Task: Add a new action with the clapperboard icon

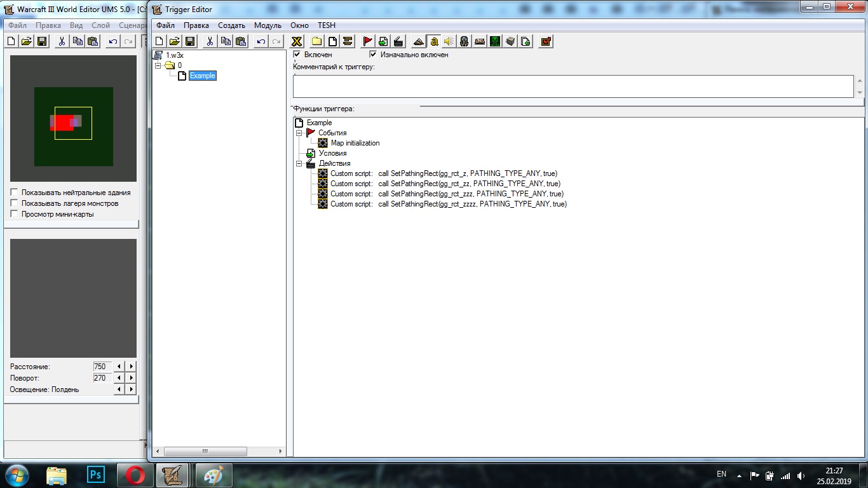Action: click(398, 41)
